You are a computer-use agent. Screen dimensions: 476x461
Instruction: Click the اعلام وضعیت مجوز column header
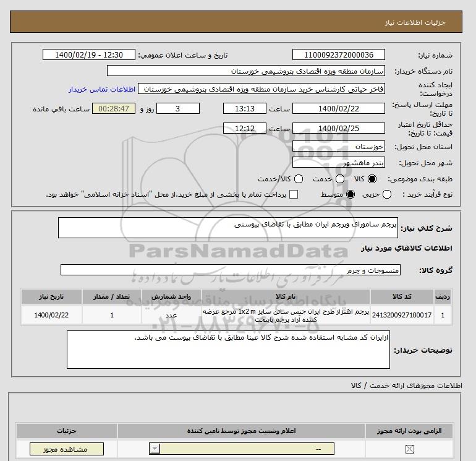[241, 431]
